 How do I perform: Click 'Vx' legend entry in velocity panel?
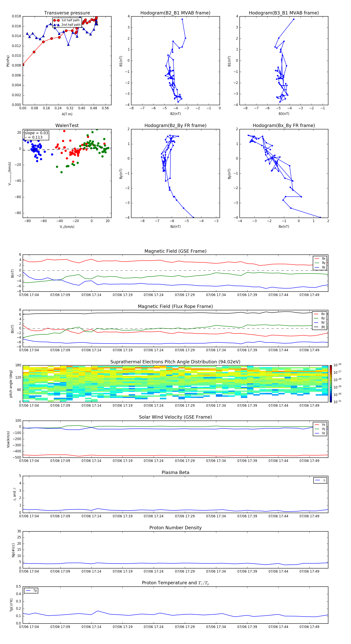(320, 424)
